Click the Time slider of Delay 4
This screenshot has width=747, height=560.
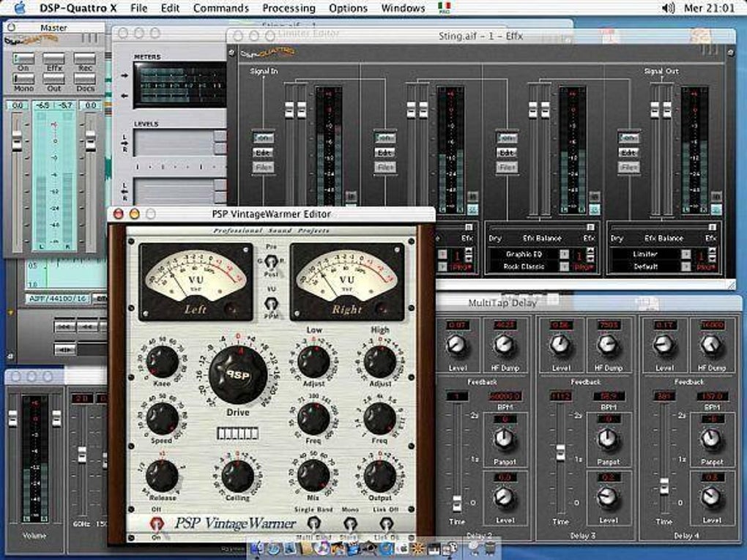[x=664, y=486]
